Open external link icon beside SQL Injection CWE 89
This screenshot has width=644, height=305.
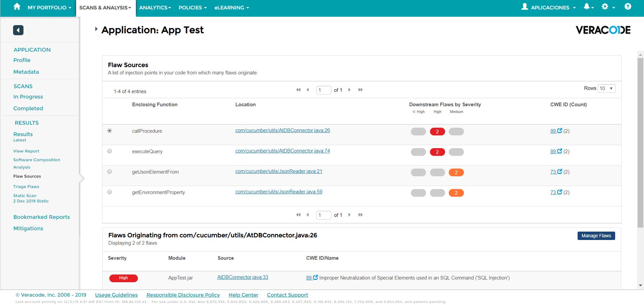(x=315, y=277)
